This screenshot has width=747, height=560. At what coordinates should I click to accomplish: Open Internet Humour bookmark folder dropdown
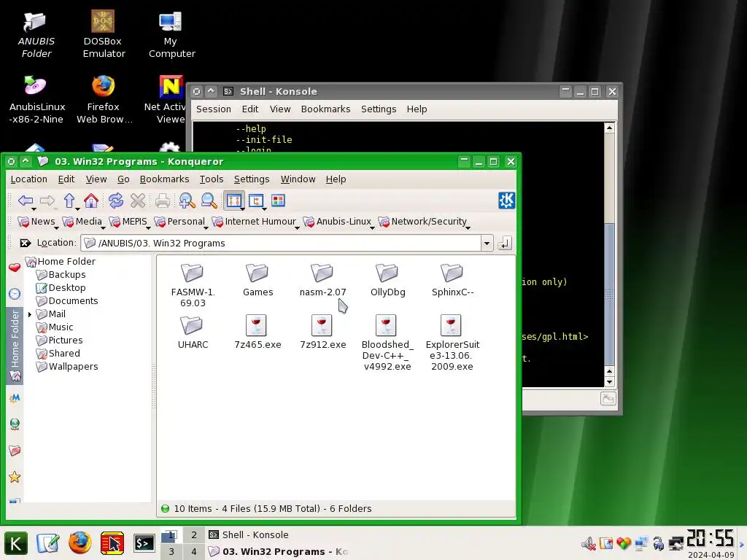(255, 222)
